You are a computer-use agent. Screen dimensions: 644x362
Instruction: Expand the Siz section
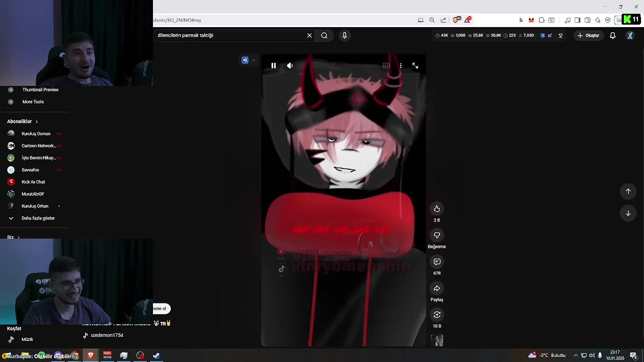pyautogui.click(x=14, y=237)
